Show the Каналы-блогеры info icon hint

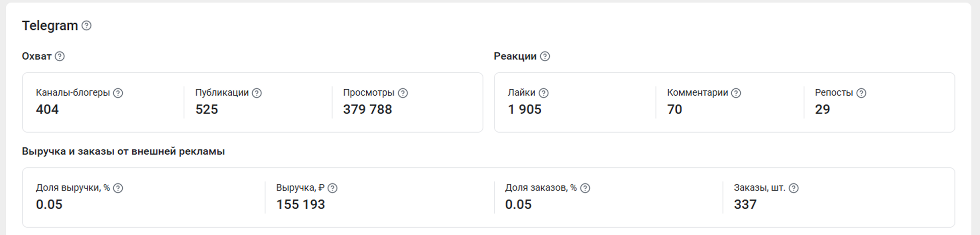click(x=118, y=93)
